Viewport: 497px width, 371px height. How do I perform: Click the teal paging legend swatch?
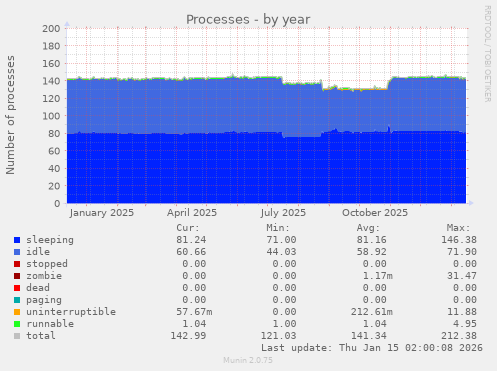pyautogui.click(x=17, y=300)
